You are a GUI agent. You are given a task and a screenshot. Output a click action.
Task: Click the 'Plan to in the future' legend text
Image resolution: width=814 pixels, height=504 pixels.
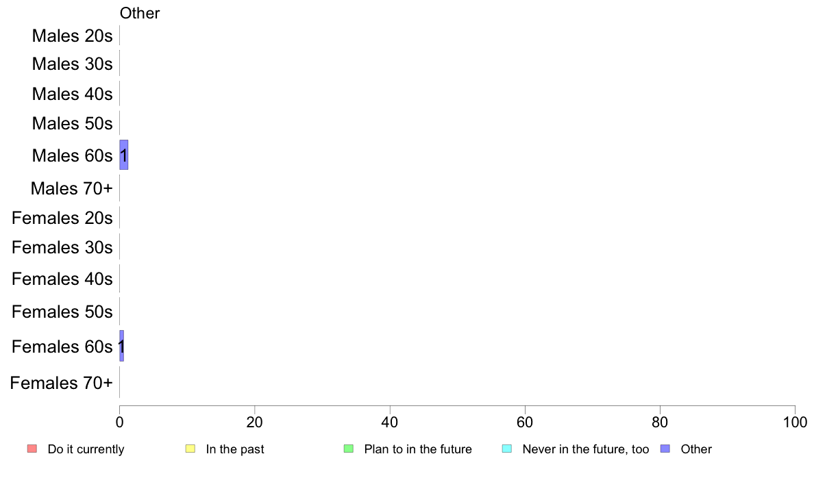pos(418,449)
